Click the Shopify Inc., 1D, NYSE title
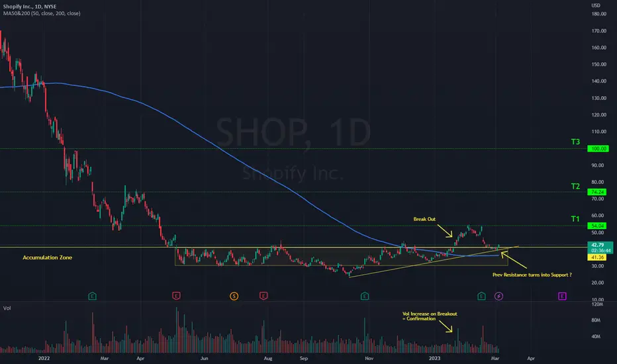 point(30,7)
